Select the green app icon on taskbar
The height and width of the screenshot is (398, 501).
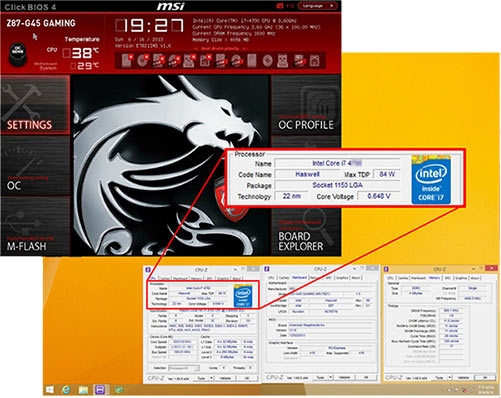pyautogui.click(x=119, y=389)
